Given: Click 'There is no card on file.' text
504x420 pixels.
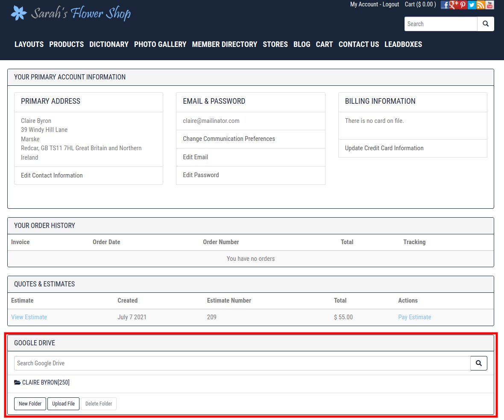Looking at the screenshot, I should [375, 121].
